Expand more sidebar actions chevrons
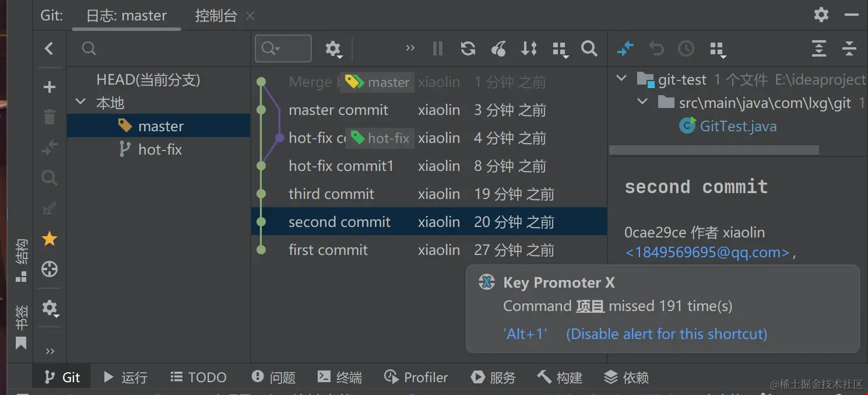868x395 pixels. [x=50, y=351]
